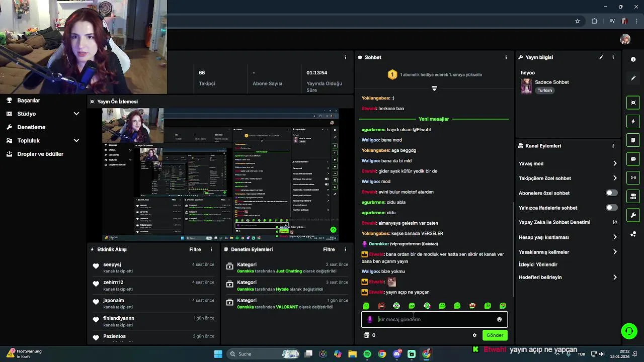644x362 pixels.
Task: Open Sohbet panel kebab menu
Action: (x=506, y=57)
